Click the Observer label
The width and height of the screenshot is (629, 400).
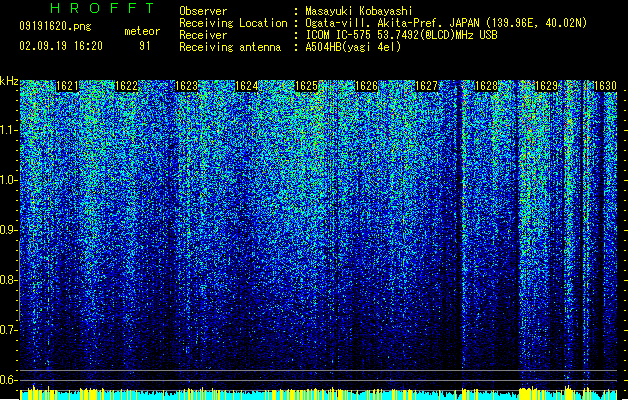pos(203,11)
